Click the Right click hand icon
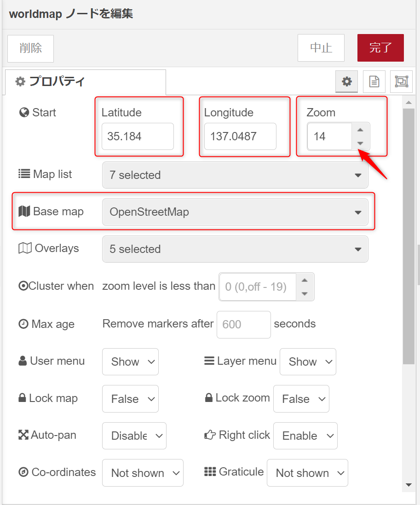The image size is (420, 505). (210, 435)
